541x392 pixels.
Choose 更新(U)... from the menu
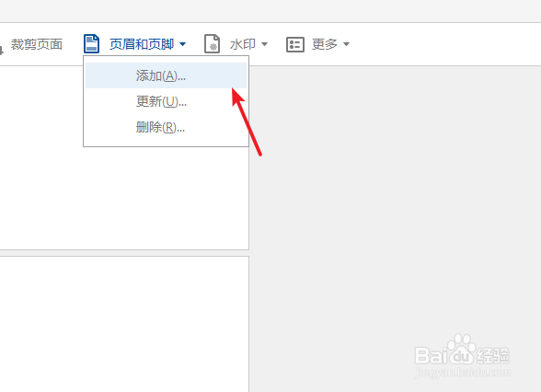[166, 101]
